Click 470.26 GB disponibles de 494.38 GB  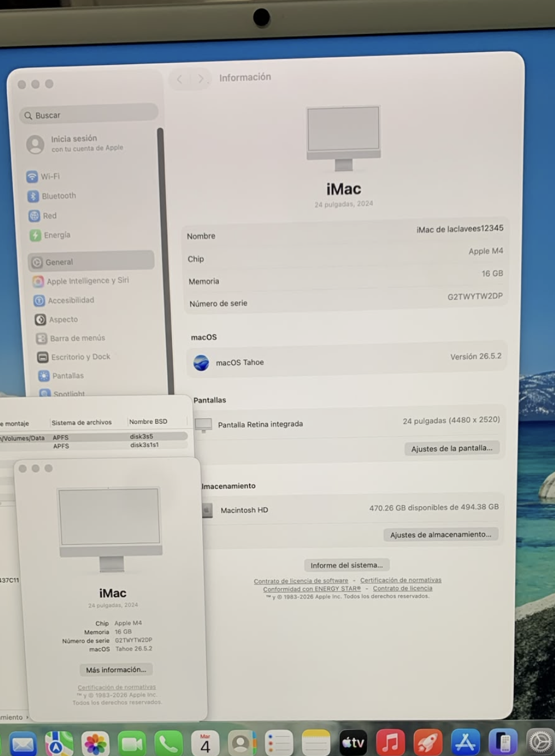434,507
